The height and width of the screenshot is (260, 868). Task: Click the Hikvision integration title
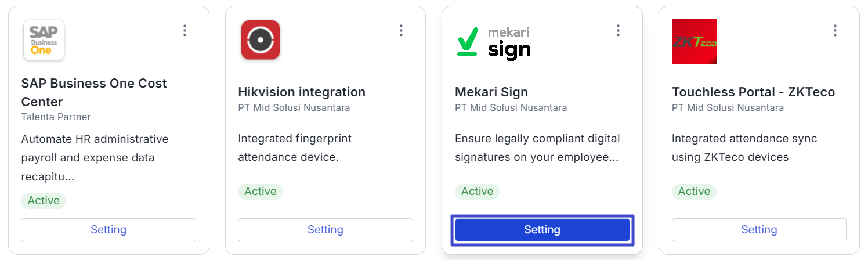pyautogui.click(x=302, y=92)
